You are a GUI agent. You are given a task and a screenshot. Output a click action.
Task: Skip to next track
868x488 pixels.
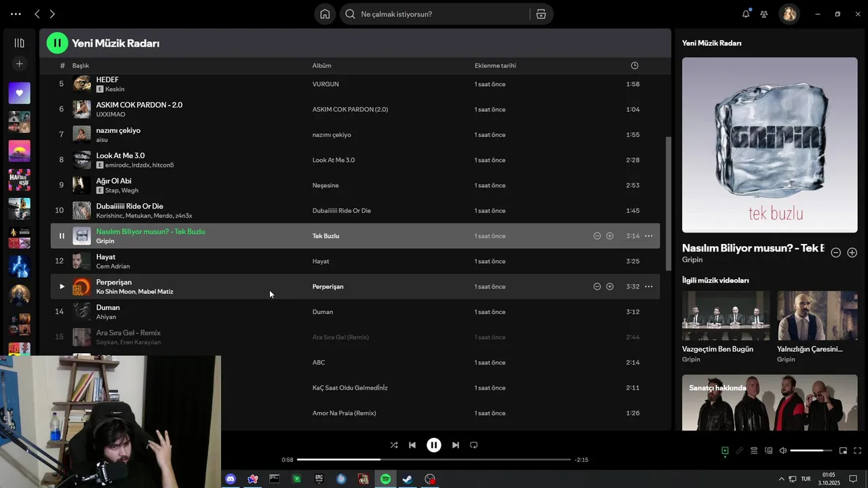click(456, 445)
